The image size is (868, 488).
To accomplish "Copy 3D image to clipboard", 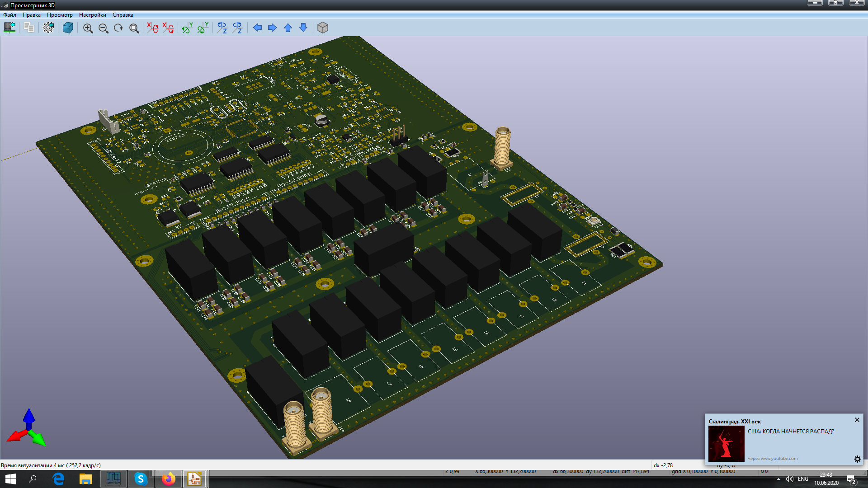I will [29, 28].
